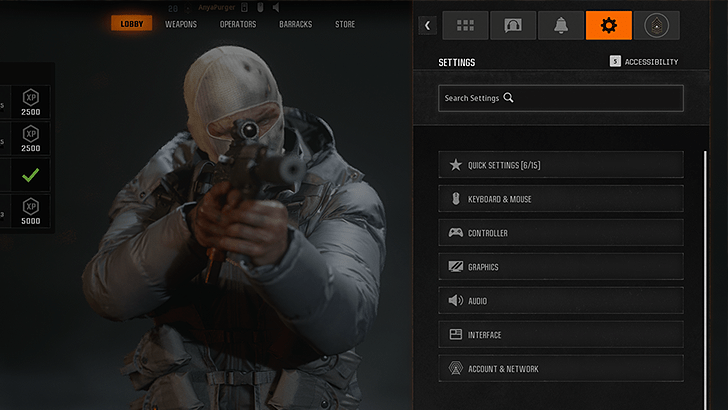Open the Barracks tab
This screenshot has height=410, width=728.
[296, 24]
